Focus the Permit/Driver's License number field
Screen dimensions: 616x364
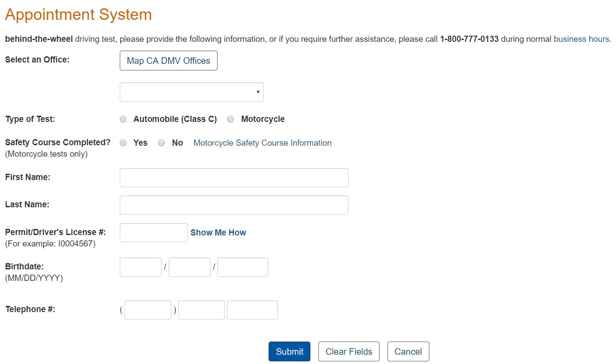(x=153, y=232)
